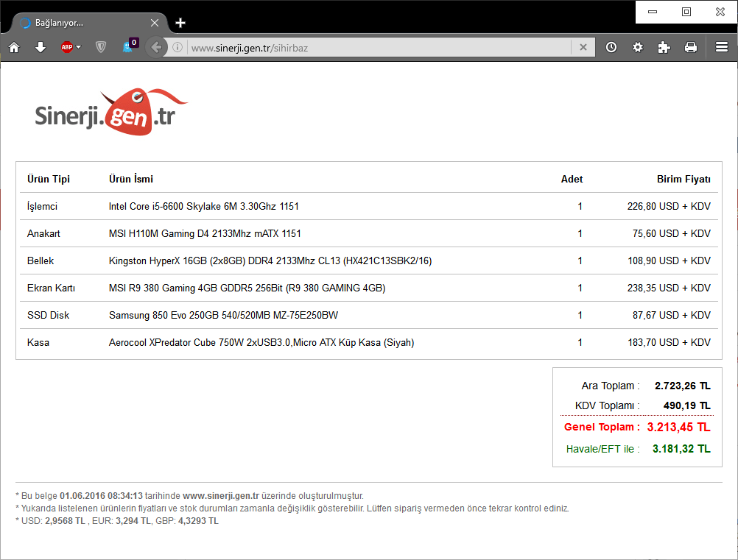Click the Birim Fiyatı column header

click(x=683, y=179)
